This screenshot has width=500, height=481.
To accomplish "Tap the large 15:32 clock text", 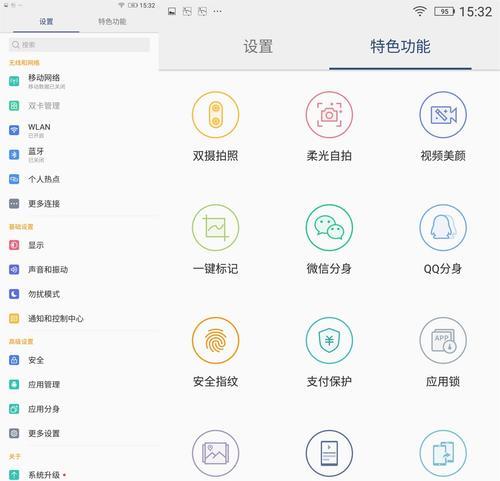I will pos(476,12).
